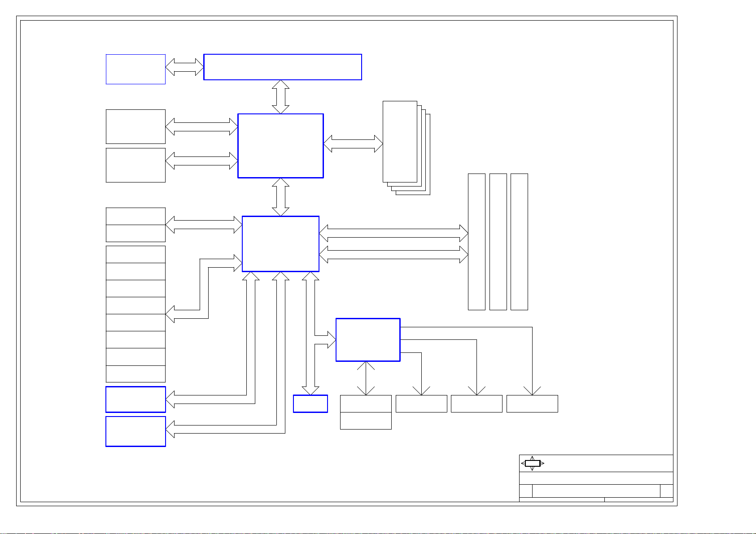The image size is (756, 534).
Task: Select the smallest blue-outlined block
Action: click(310, 404)
